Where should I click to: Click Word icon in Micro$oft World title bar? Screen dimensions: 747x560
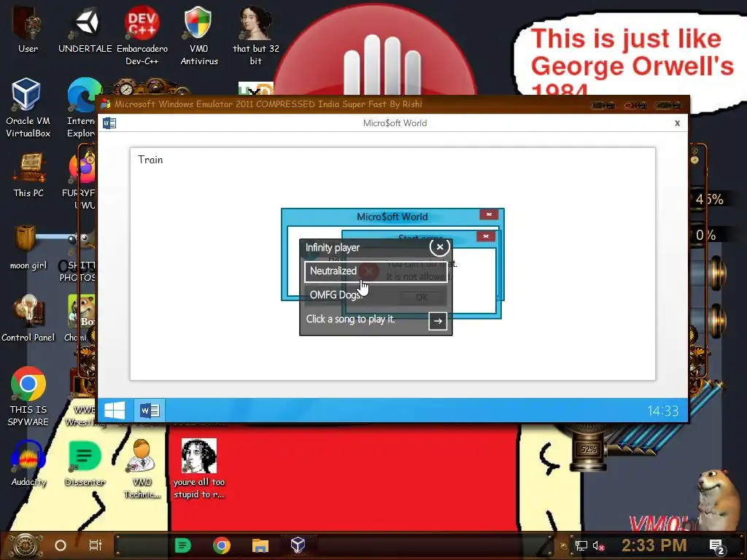pos(109,123)
